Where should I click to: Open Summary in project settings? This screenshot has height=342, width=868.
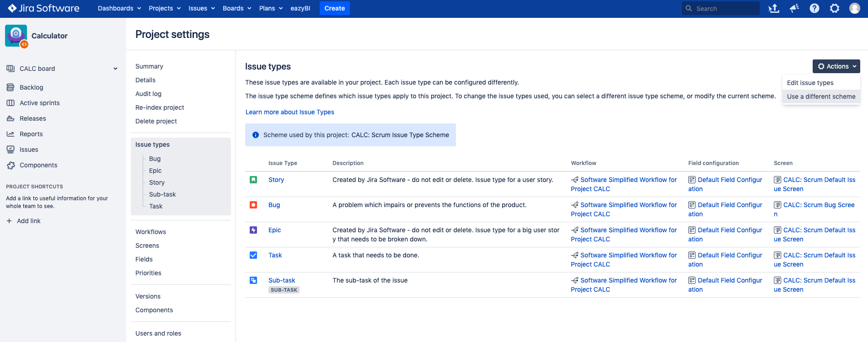pyautogui.click(x=149, y=66)
